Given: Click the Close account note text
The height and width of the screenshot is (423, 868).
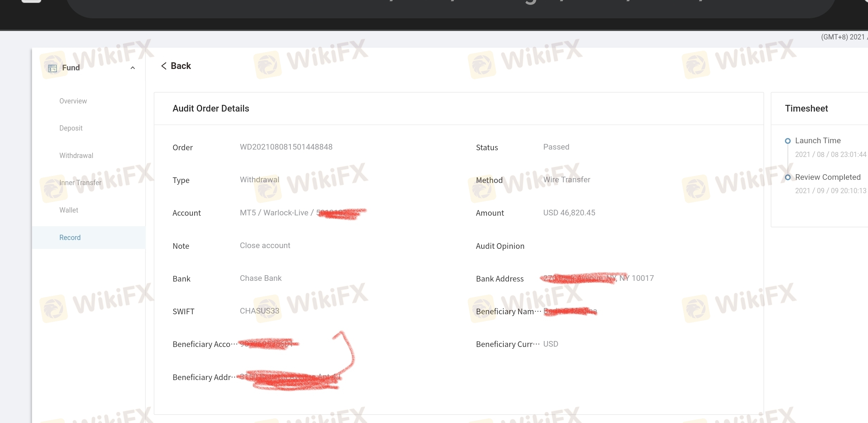Looking at the screenshot, I should (x=265, y=246).
